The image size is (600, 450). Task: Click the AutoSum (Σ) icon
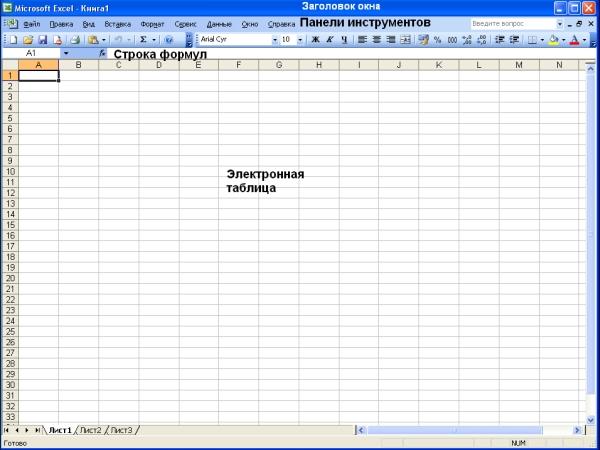coord(143,40)
